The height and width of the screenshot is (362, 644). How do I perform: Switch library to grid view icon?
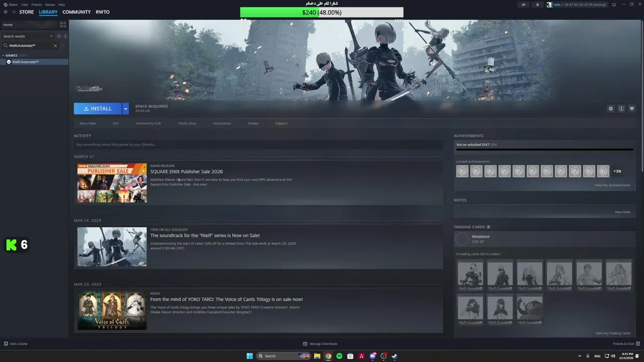(x=63, y=24)
